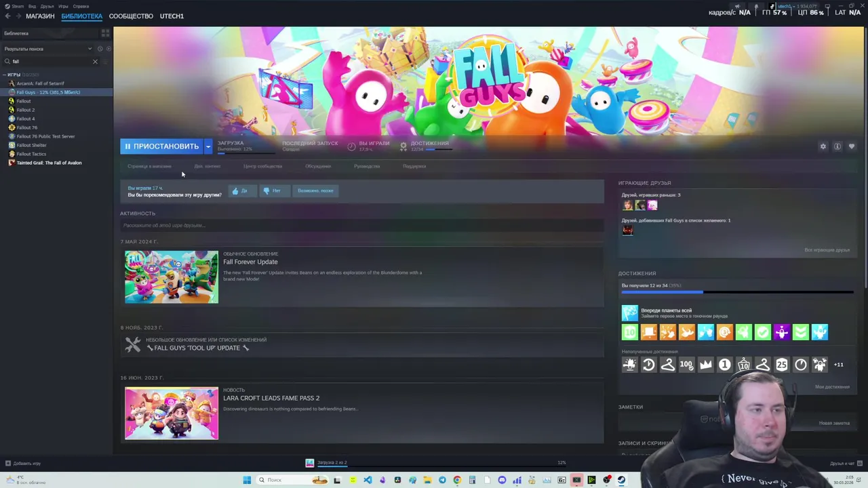Open game settings gear icon
The image size is (868, 488).
pos(823,146)
